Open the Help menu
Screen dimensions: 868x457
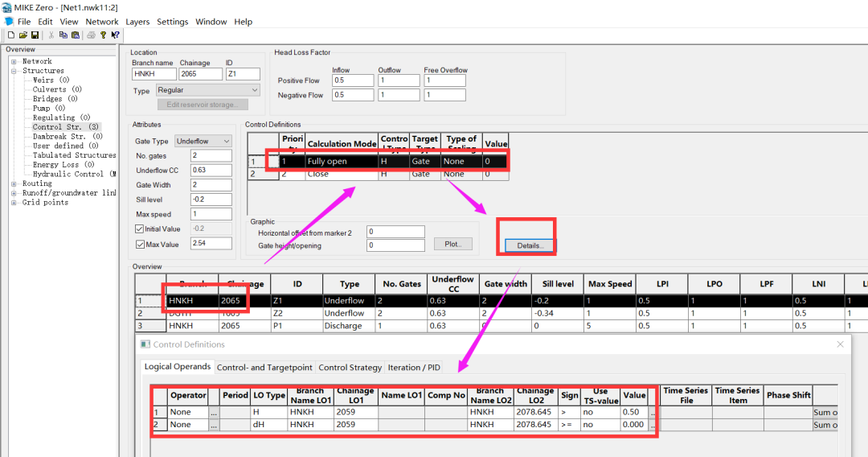point(243,22)
